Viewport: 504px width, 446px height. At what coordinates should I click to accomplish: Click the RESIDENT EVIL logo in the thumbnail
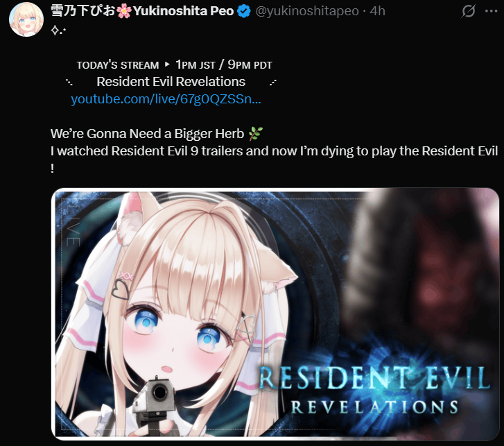pos(374,378)
